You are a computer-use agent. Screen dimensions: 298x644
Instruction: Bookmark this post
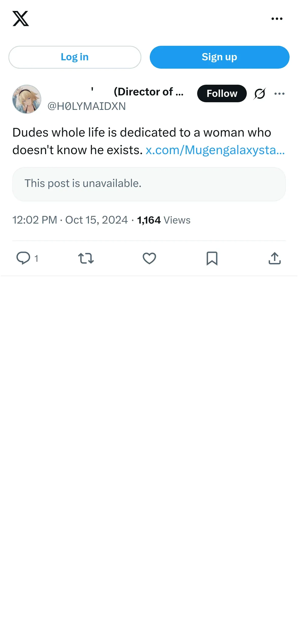[212, 258]
